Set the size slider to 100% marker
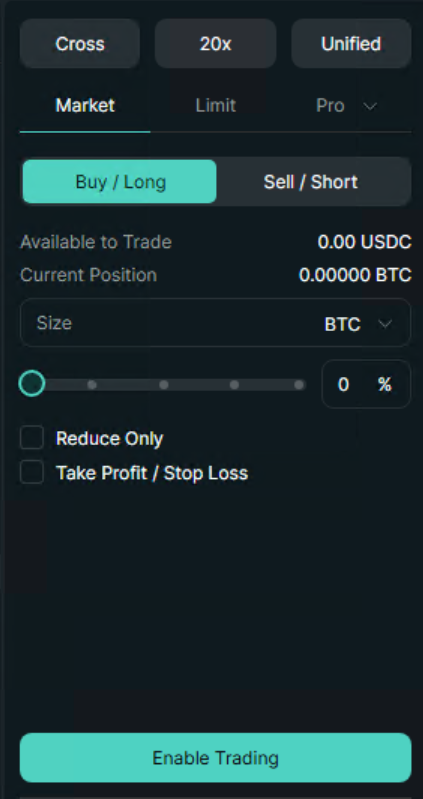The image size is (423, 799). click(x=300, y=385)
